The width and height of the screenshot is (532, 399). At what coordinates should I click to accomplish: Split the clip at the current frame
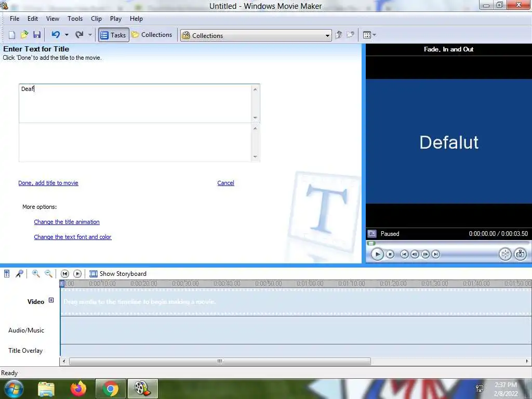pyautogui.click(x=505, y=254)
